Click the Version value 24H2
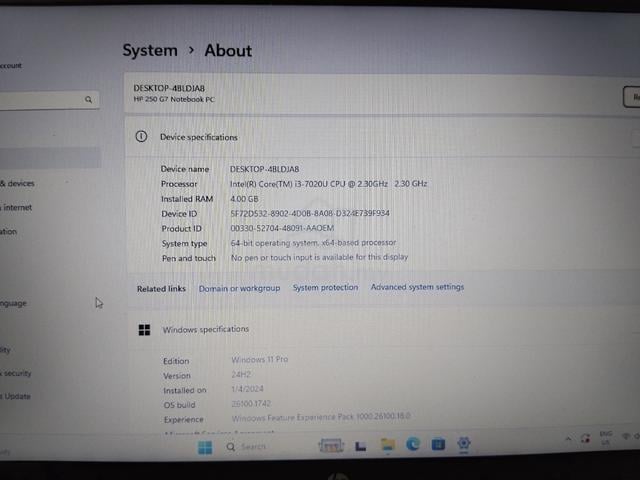The height and width of the screenshot is (480, 640). (241, 374)
